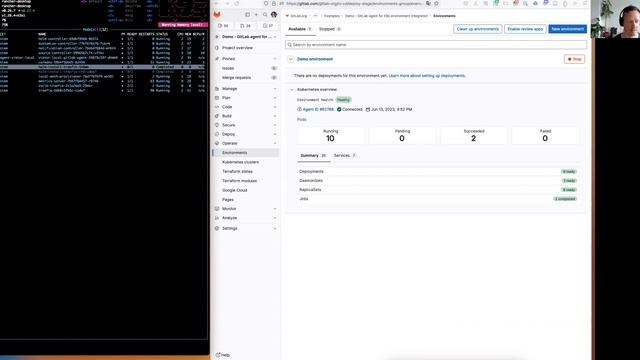Expand the Build sidebar menu
The image size is (640, 360).
(x=275, y=116)
